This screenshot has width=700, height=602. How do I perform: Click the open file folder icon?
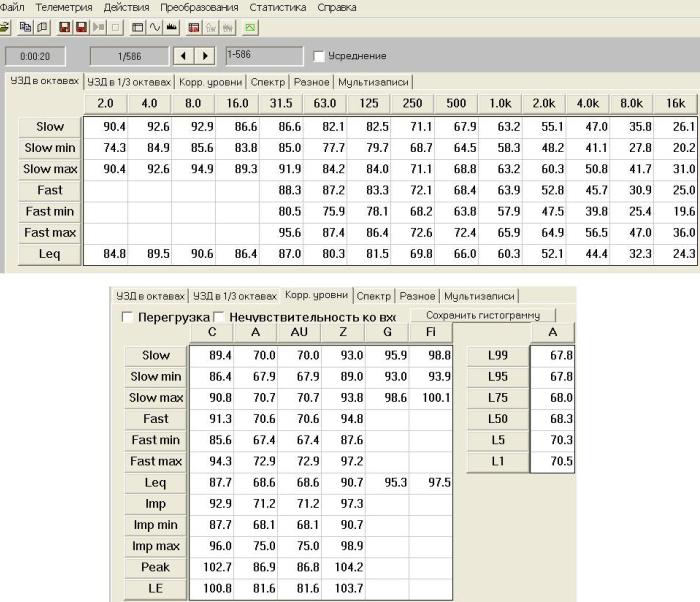point(5,27)
